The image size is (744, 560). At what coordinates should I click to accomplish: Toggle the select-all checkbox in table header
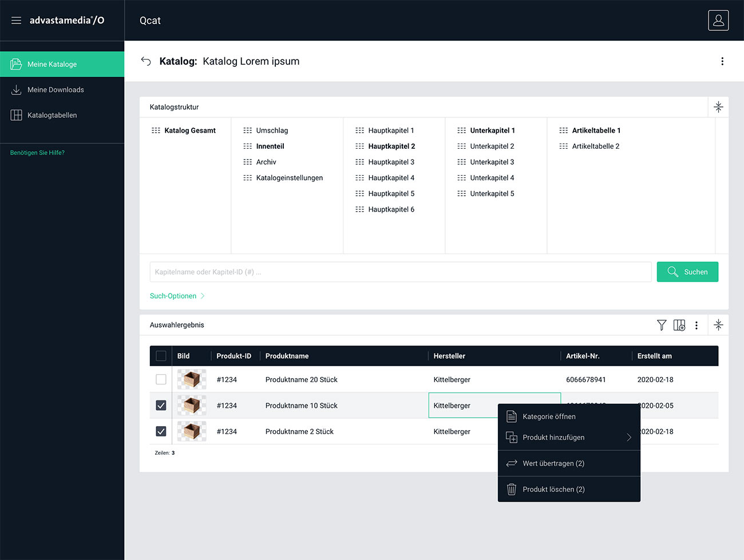pyautogui.click(x=161, y=355)
